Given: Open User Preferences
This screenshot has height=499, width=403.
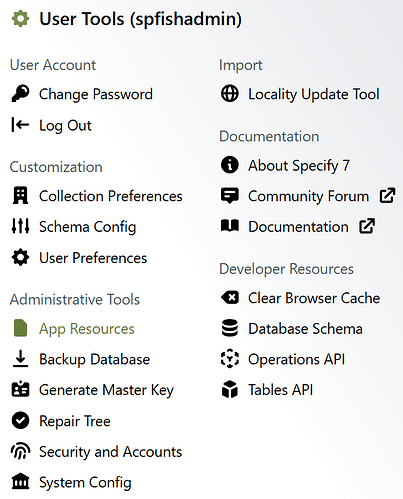Looking at the screenshot, I should 93,258.
